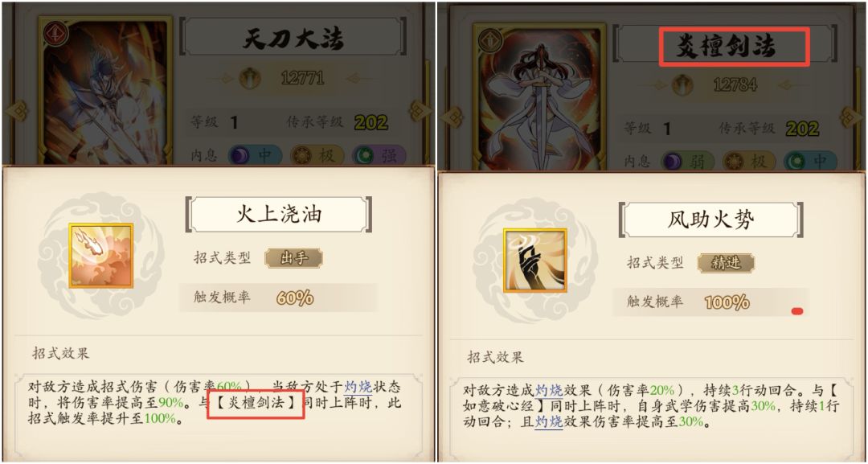Tap the type emblem on 天刀大法 card

(56, 33)
